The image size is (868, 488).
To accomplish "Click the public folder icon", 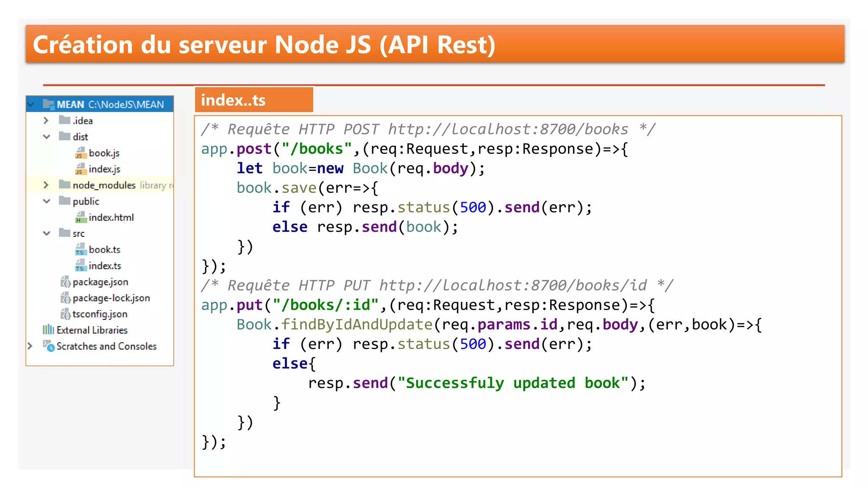I will (64, 200).
